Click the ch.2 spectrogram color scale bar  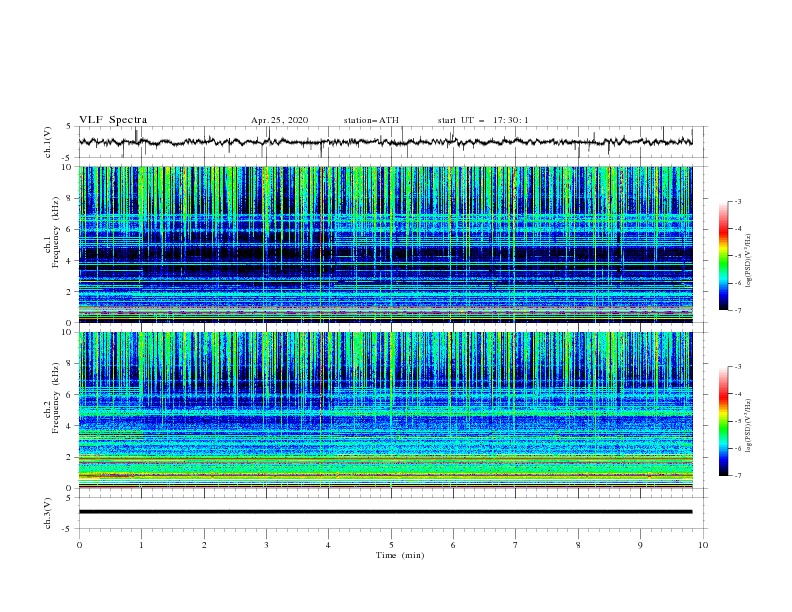[723, 421]
